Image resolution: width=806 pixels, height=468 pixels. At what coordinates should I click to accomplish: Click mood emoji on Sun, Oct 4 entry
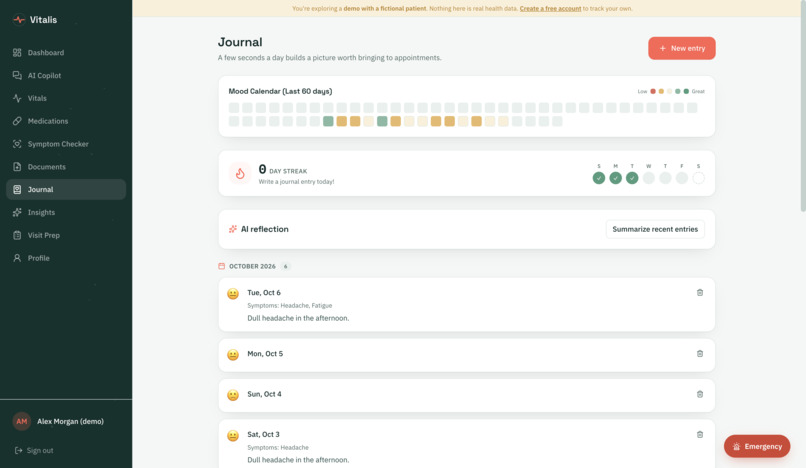233,395
